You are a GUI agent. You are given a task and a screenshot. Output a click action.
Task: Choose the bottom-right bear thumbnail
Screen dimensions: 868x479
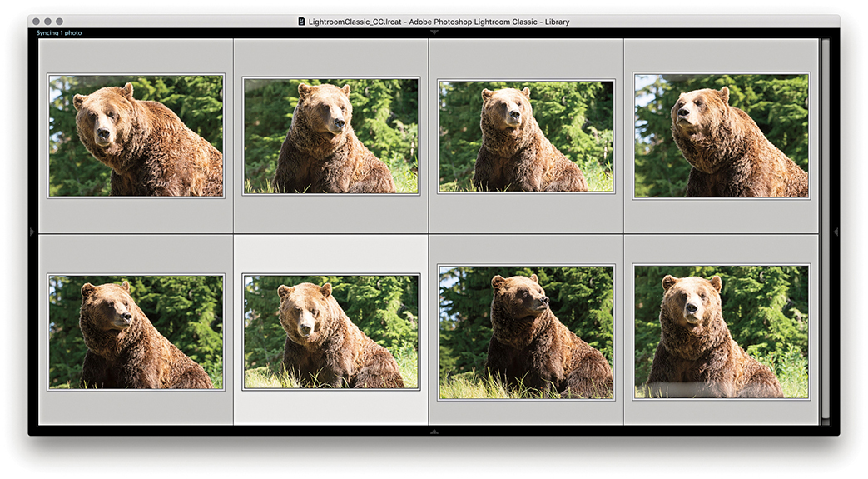721,332
